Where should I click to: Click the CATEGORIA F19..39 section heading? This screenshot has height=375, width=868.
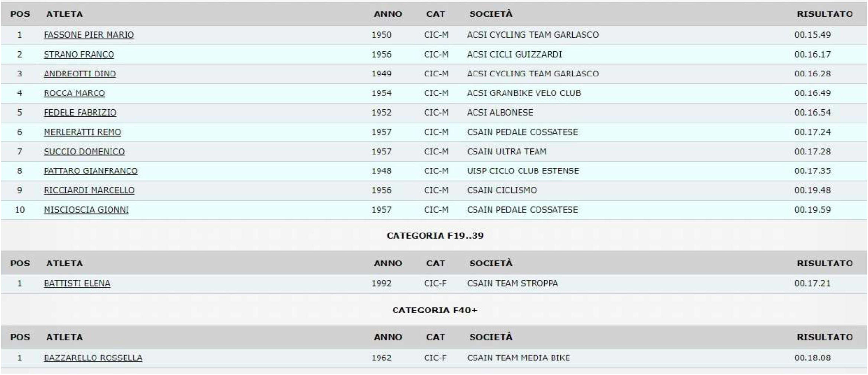pyautogui.click(x=435, y=235)
